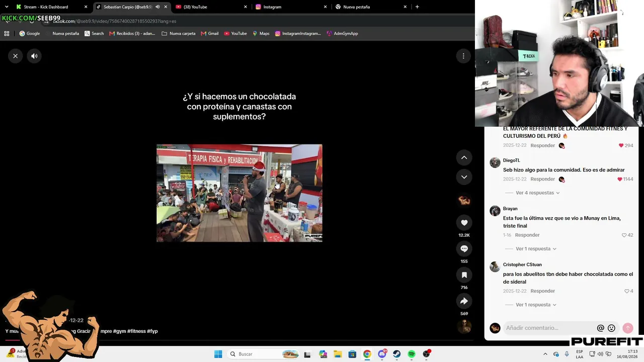Open Spotify from the taskbar

pos(412,354)
